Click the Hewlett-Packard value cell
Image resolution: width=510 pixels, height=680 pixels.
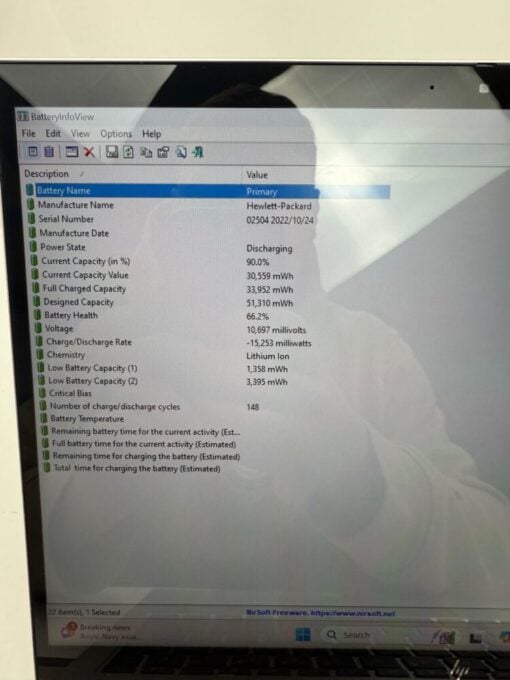point(279,206)
